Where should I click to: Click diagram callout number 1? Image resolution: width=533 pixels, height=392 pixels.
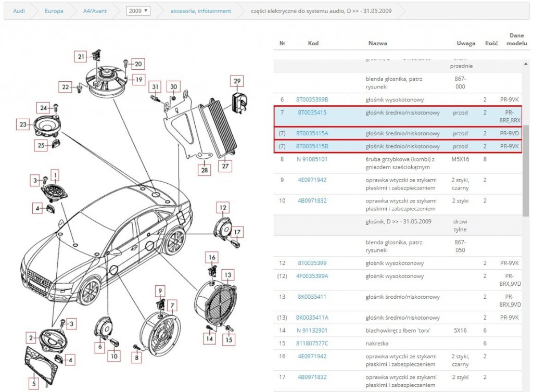coord(55,175)
